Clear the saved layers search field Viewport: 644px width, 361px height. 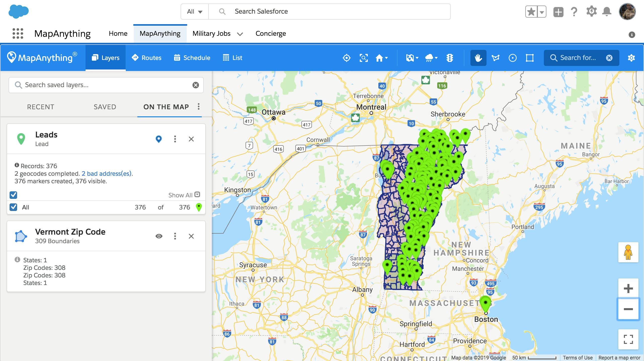pyautogui.click(x=196, y=85)
